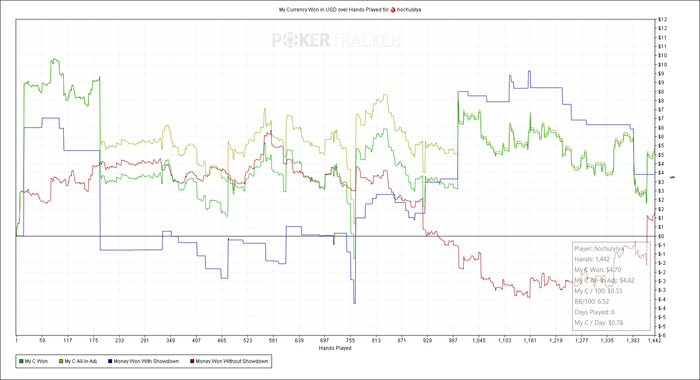Click the x-axis tick label 59
The width and height of the screenshot is (700, 380).
coord(42,341)
